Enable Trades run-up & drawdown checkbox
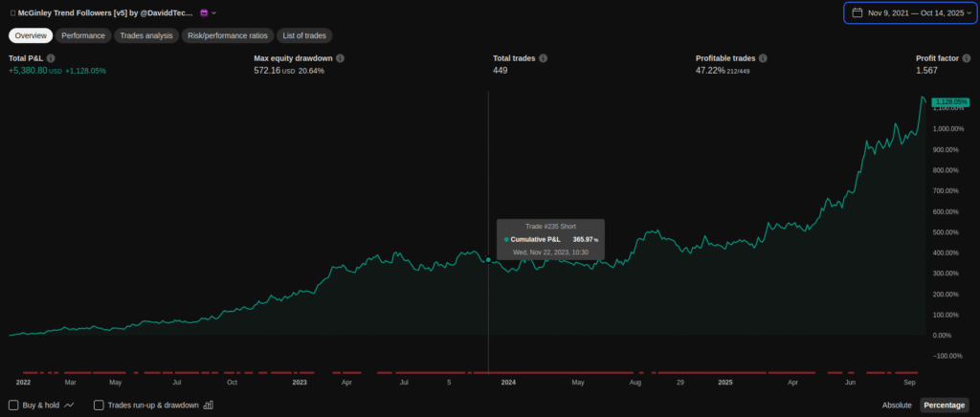 click(100, 405)
